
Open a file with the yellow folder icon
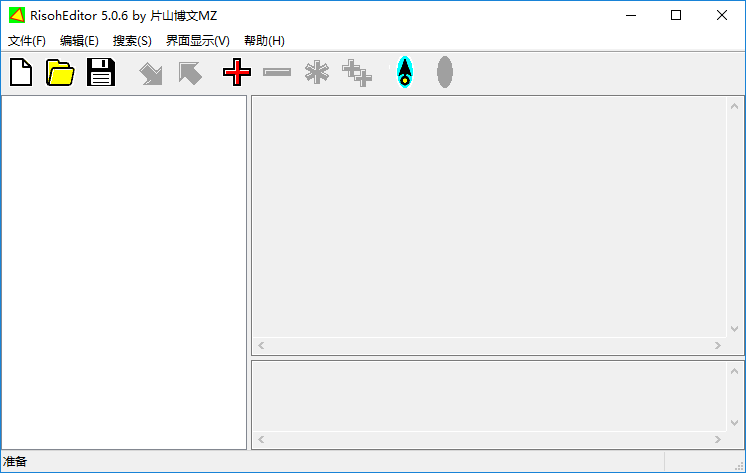point(60,72)
